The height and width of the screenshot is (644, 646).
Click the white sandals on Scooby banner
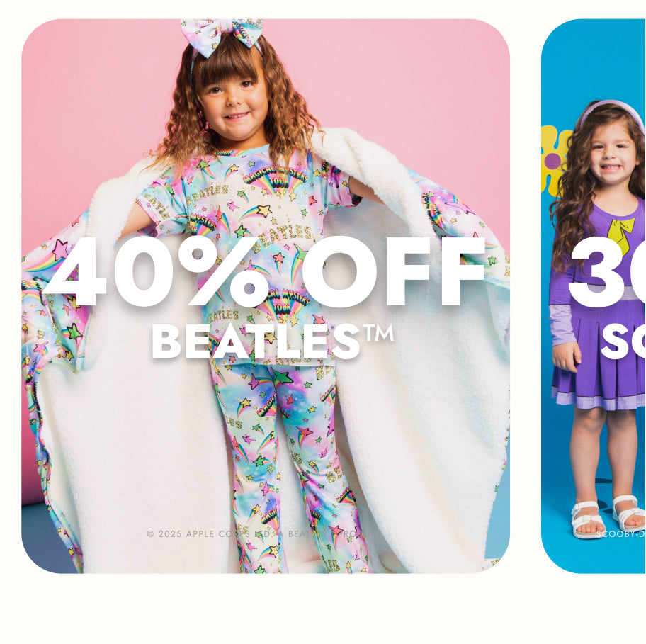click(x=609, y=517)
